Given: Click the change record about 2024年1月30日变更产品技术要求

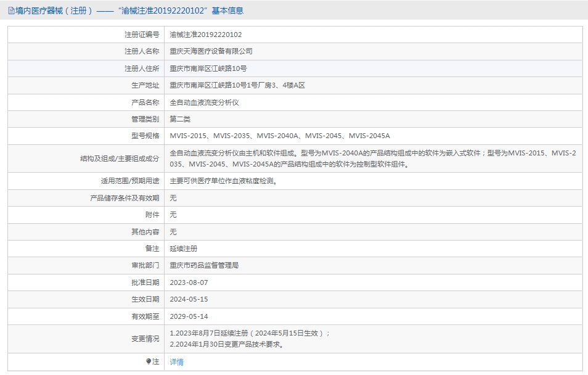Looking at the screenshot, I should [227, 345].
